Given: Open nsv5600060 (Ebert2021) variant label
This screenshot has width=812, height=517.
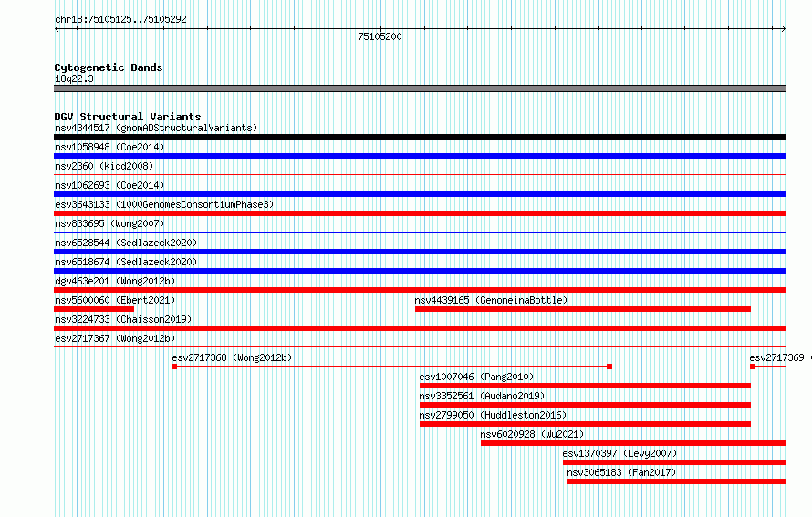Looking at the screenshot, I should [x=115, y=300].
